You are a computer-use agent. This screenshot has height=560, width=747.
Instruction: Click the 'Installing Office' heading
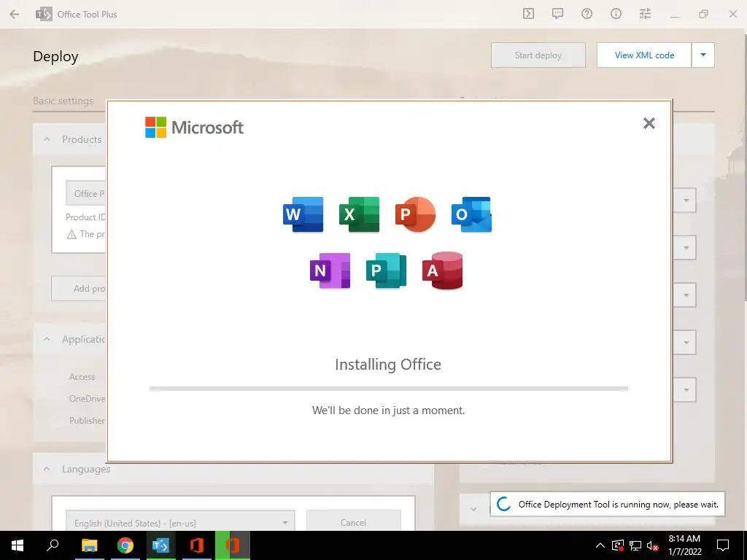(388, 365)
